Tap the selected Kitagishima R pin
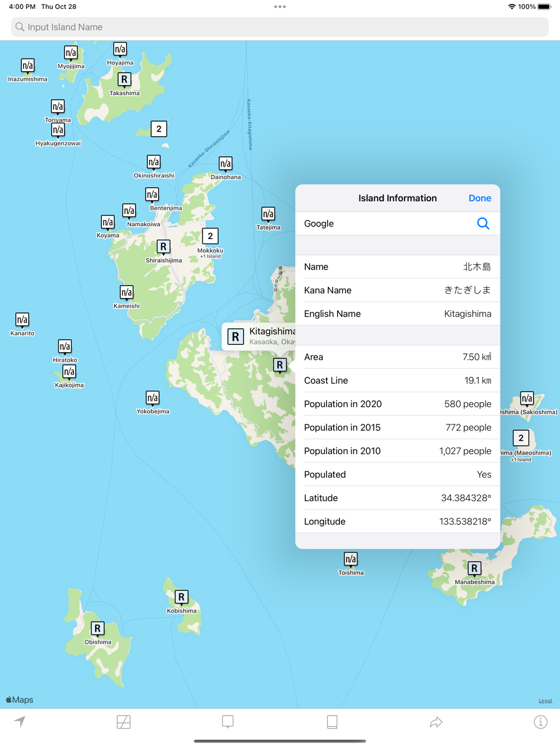This screenshot has height=747, width=560. (280, 366)
